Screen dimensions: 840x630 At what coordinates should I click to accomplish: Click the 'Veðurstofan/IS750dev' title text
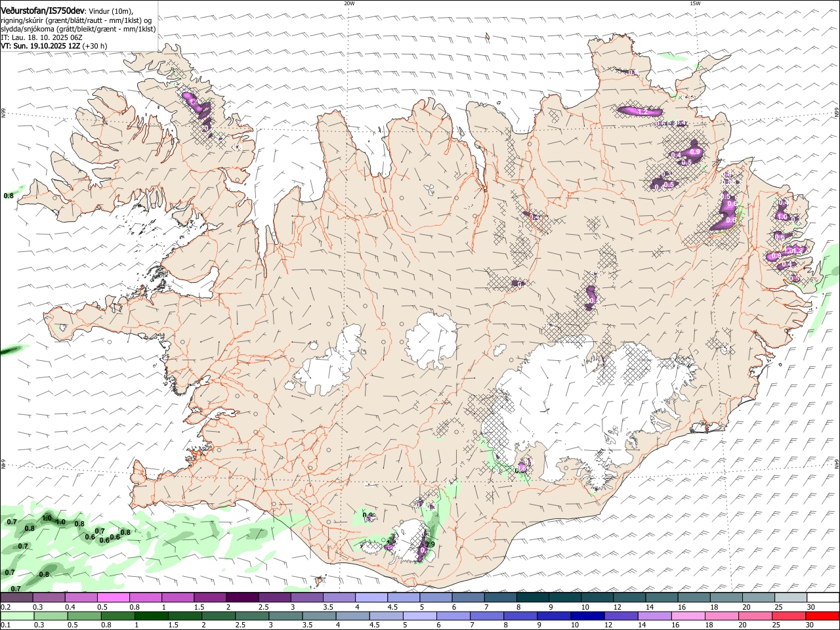(x=43, y=10)
